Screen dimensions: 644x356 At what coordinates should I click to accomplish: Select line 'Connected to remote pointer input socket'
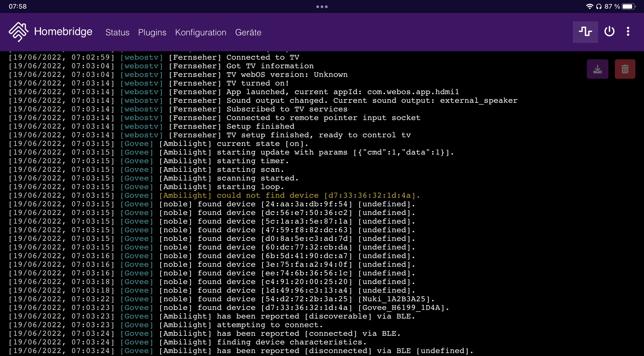pyautogui.click(x=214, y=118)
